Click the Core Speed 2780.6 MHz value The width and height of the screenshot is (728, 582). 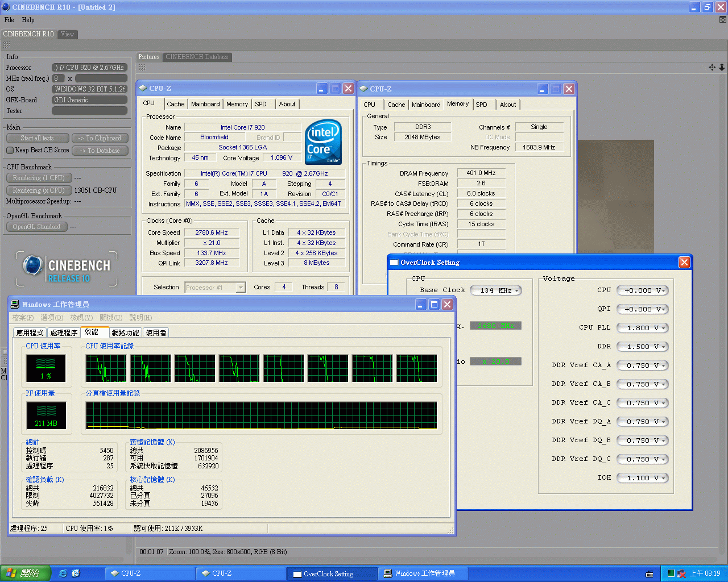212,232
